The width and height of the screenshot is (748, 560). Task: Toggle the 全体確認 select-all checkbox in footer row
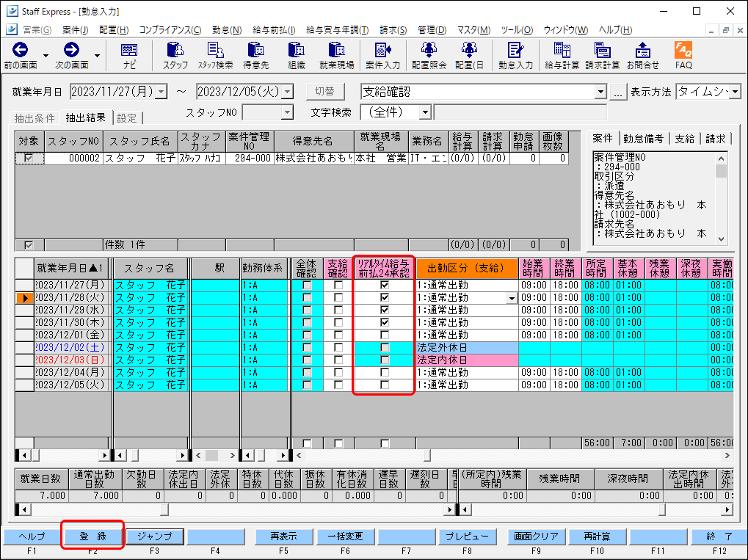coord(307,443)
